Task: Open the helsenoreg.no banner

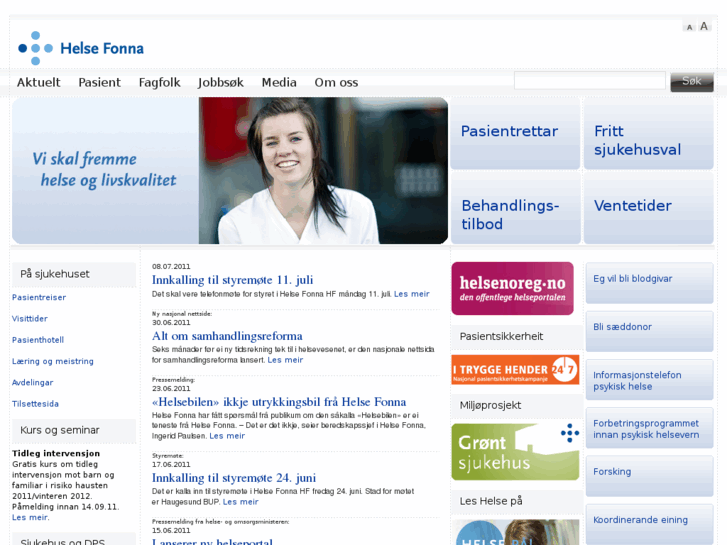Action: 512,289
